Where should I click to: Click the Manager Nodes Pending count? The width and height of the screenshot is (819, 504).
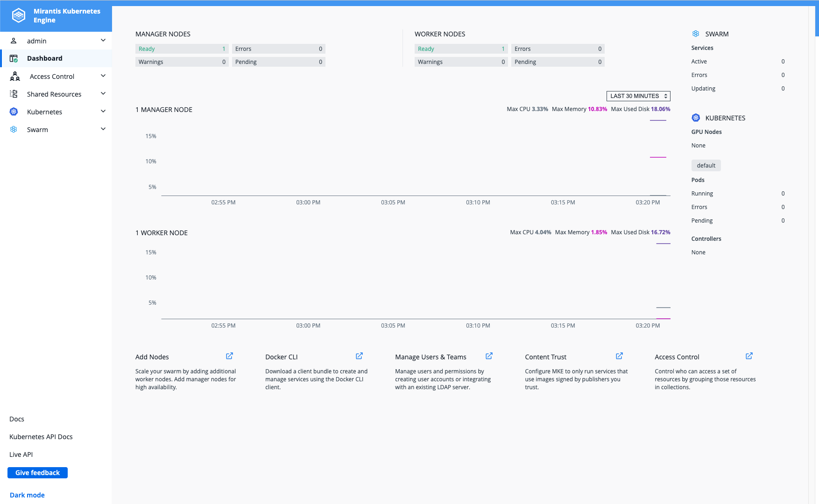pos(279,62)
